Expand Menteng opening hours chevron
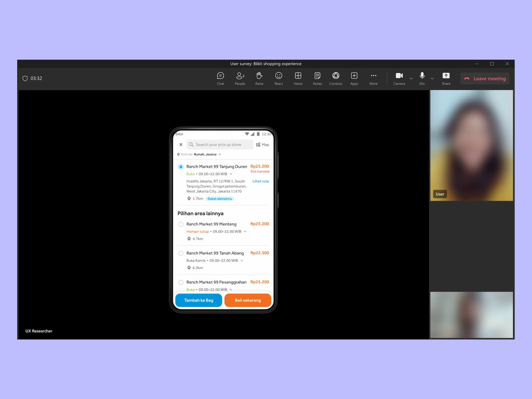The image size is (532, 399). (245, 232)
